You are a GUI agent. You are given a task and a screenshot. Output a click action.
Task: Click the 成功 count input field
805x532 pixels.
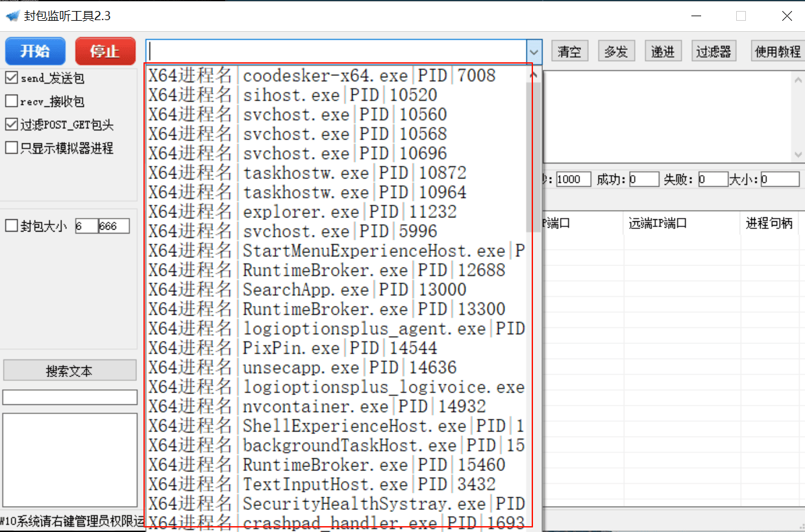pos(644,180)
